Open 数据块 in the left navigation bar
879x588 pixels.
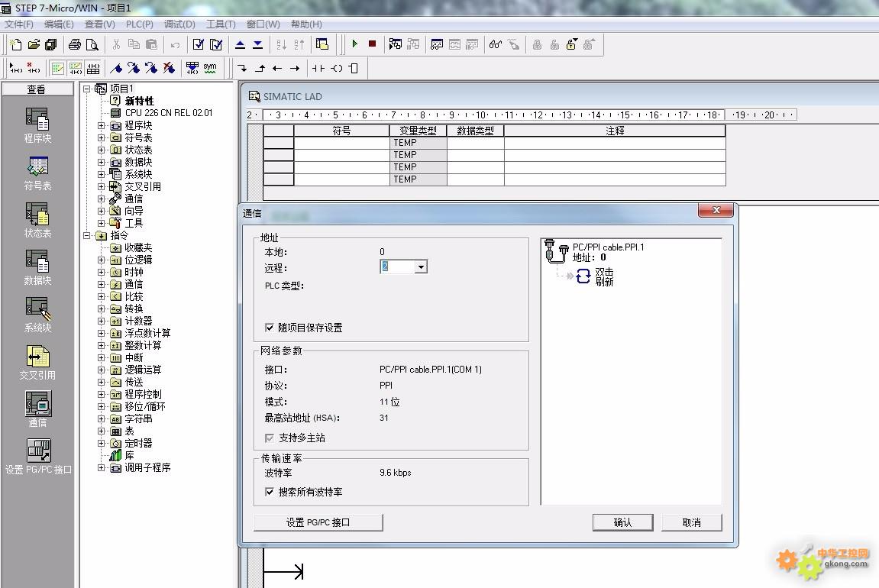point(37,268)
